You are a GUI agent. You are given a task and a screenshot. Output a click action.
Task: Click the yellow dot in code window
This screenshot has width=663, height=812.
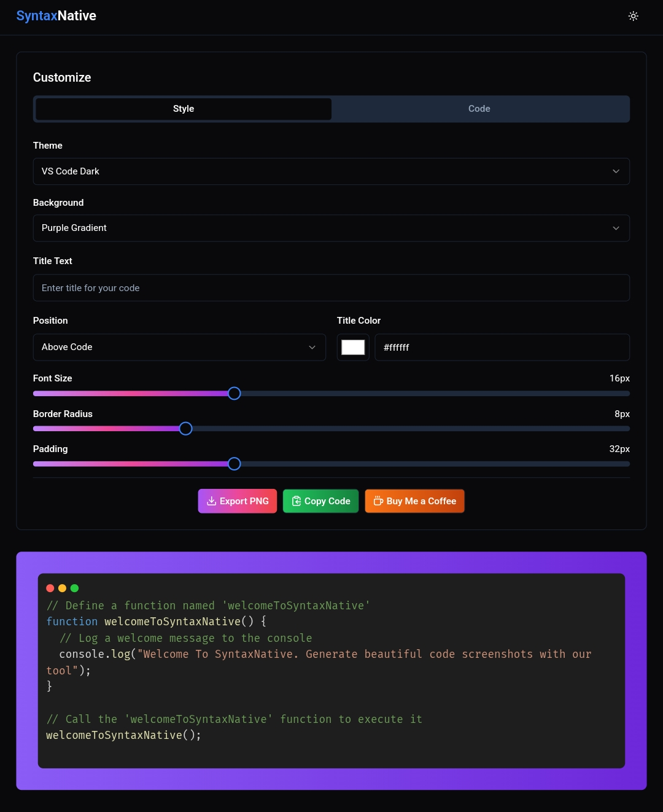tap(62, 588)
